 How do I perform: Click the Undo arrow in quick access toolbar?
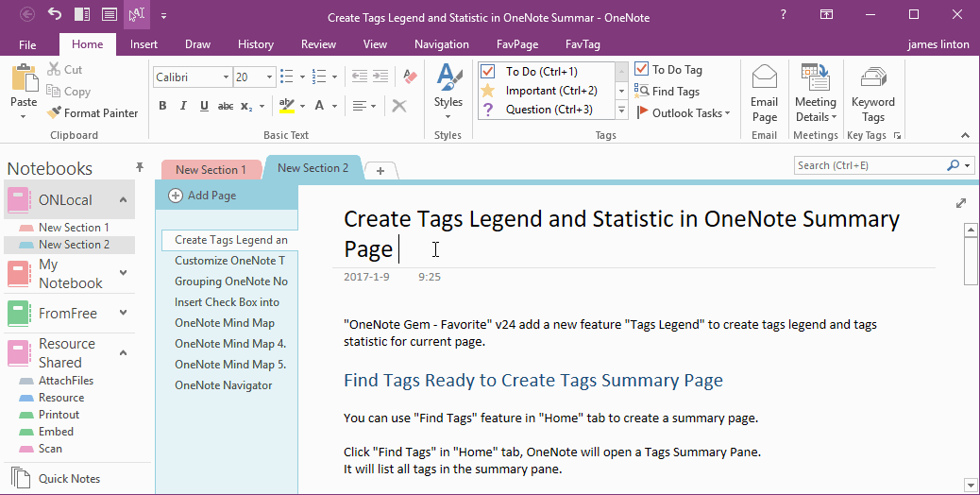55,15
